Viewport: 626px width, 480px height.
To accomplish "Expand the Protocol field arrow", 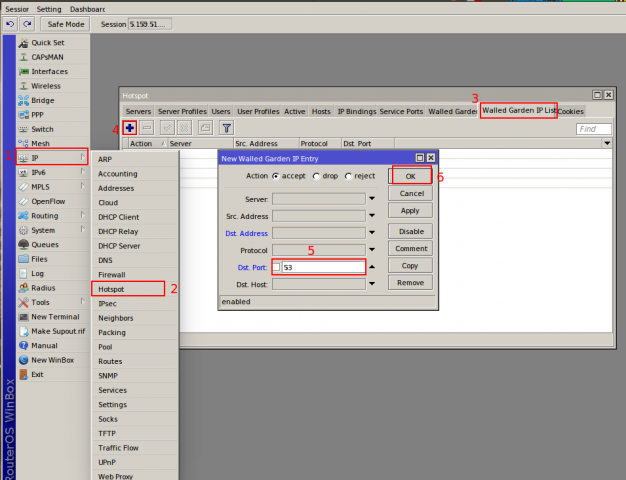I will pos(372,250).
